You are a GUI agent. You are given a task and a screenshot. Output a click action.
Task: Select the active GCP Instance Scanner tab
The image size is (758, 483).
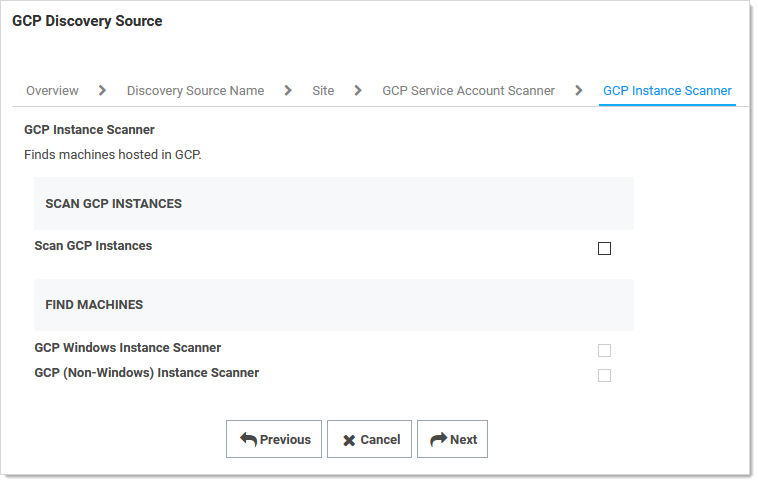(667, 91)
